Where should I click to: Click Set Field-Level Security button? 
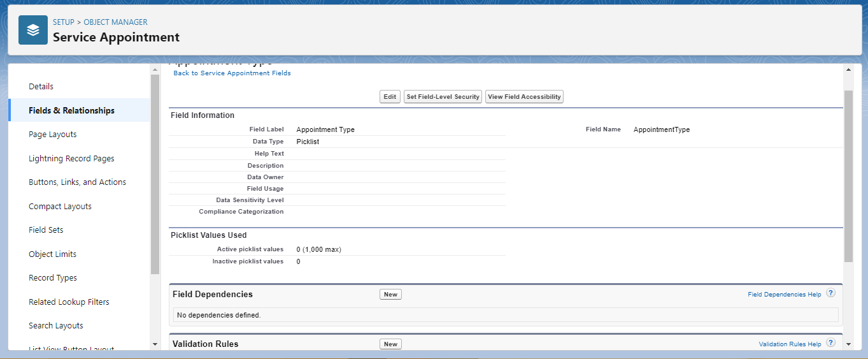pyautogui.click(x=443, y=97)
